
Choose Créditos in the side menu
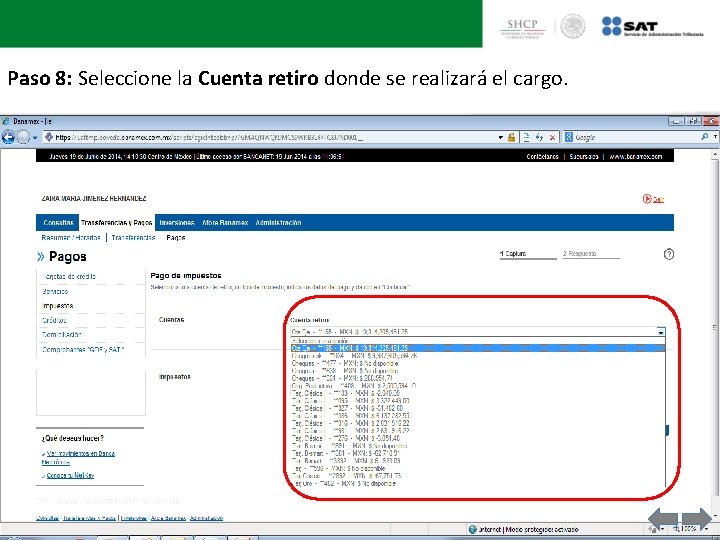tap(54, 320)
